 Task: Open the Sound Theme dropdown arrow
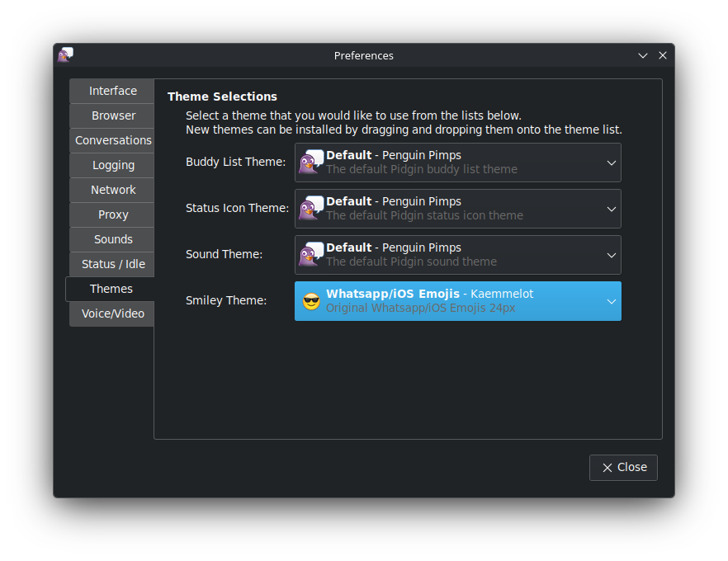pyautogui.click(x=611, y=255)
